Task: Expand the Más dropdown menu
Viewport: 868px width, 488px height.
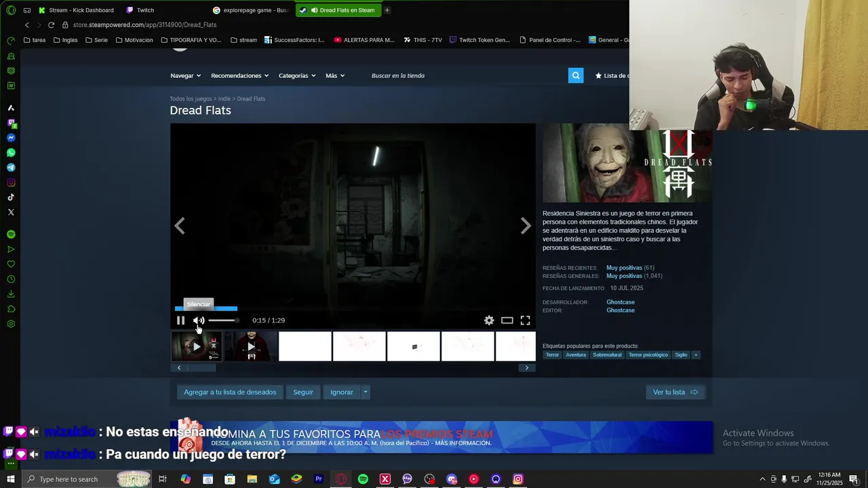Action: (335, 75)
